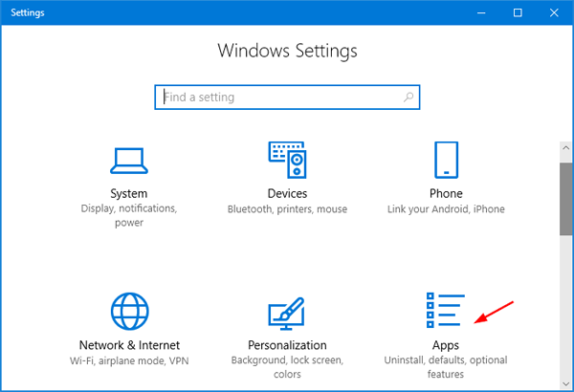Click the 'System' category label
574x392 pixels.
click(128, 193)
